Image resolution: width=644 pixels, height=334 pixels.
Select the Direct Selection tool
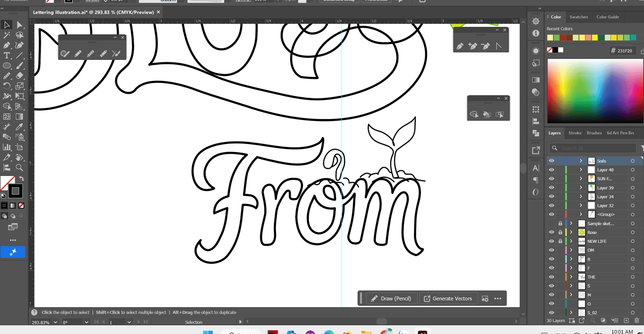pos(19,25)
